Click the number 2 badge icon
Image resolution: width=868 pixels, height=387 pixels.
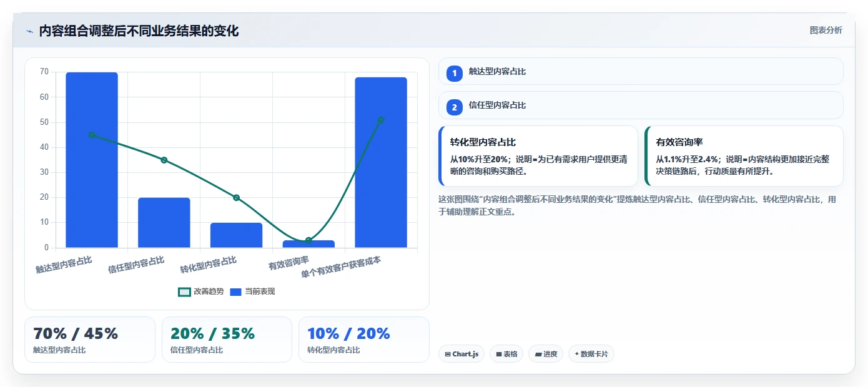tap(455, 107)
